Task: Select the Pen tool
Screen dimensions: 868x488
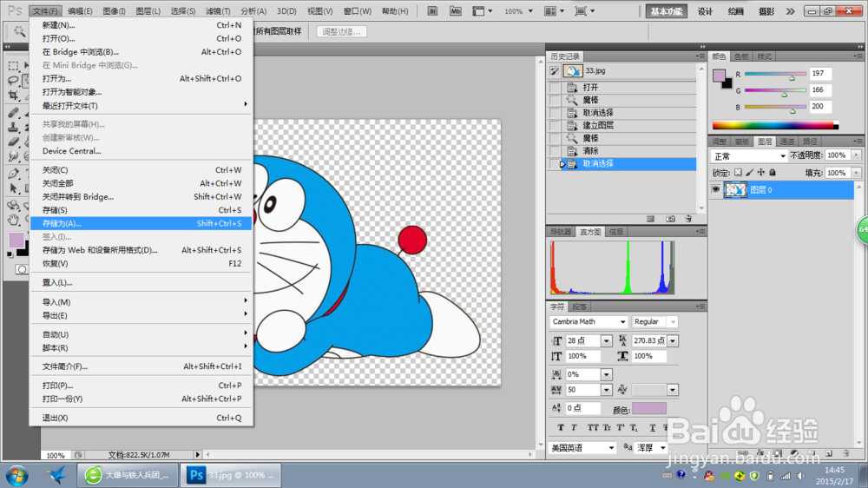Action: click(x=13, y=174)
